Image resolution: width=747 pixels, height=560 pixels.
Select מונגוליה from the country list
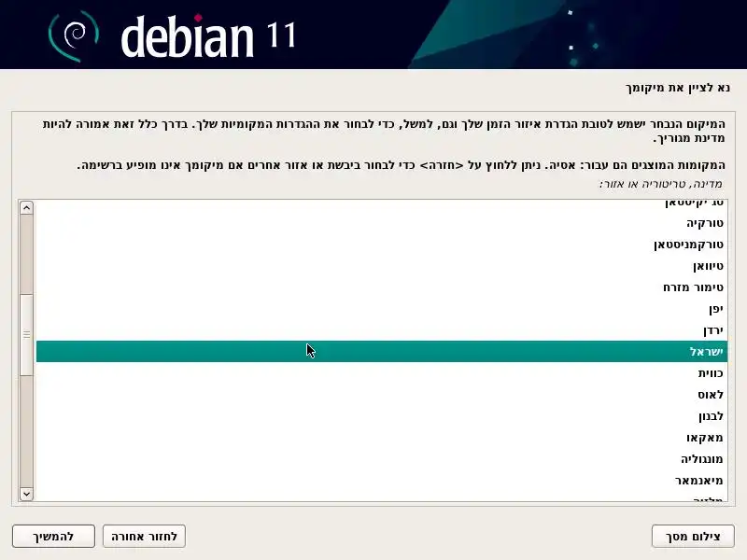point(382,458)
